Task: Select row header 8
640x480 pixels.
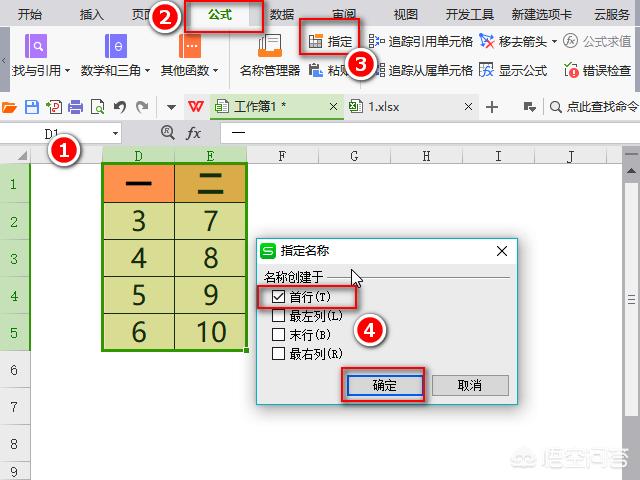Action: pos(15,444)
